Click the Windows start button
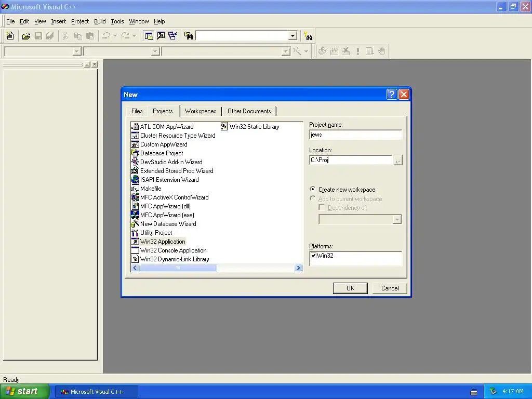Image resolution: width=532 pixels, height=399 pixels. pyautogui.click(x=24, y=392)
